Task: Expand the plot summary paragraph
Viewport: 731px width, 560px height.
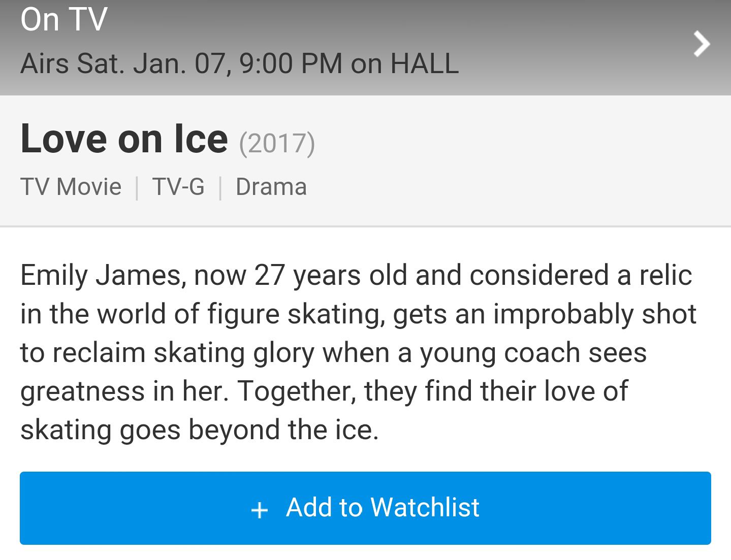Action: 358,352
